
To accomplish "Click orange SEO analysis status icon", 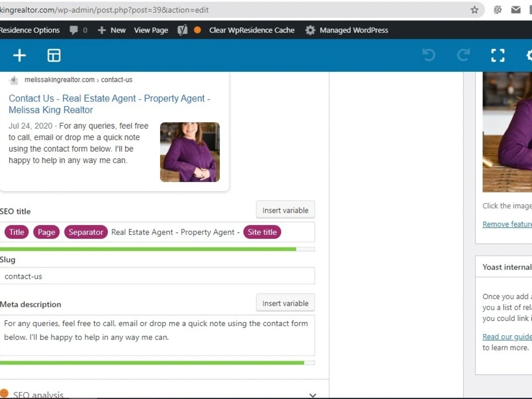I will click(4, 393).
